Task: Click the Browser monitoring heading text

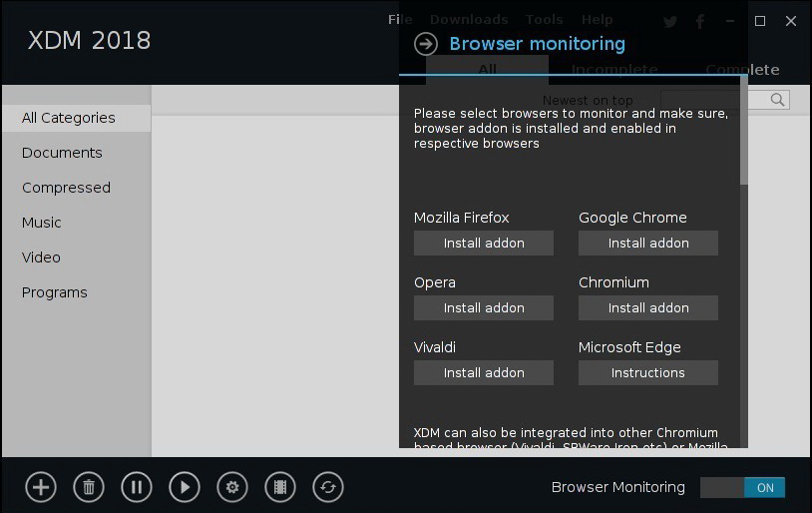Action: 537,44
